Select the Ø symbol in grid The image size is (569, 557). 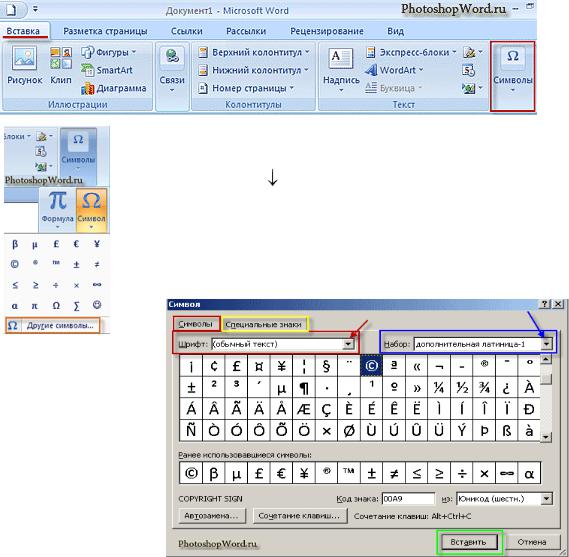pyautogui.click(x=349, y=431)
